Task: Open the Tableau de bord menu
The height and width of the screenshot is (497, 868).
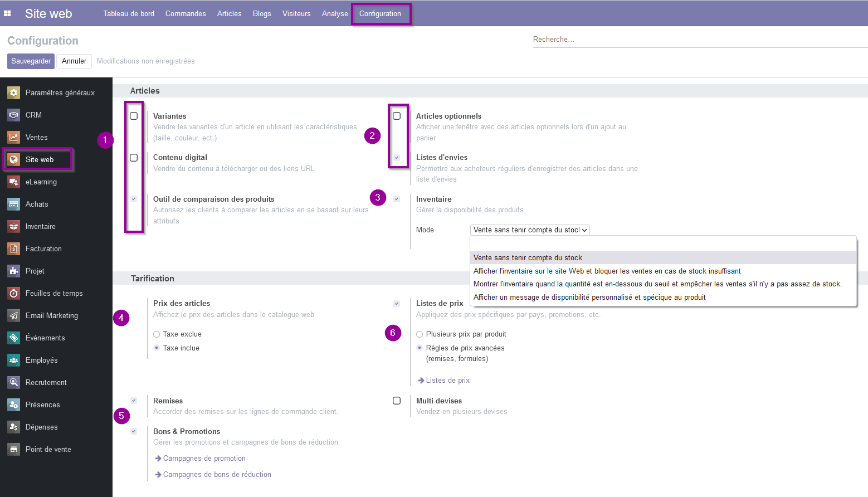Action: pos(129,13)
